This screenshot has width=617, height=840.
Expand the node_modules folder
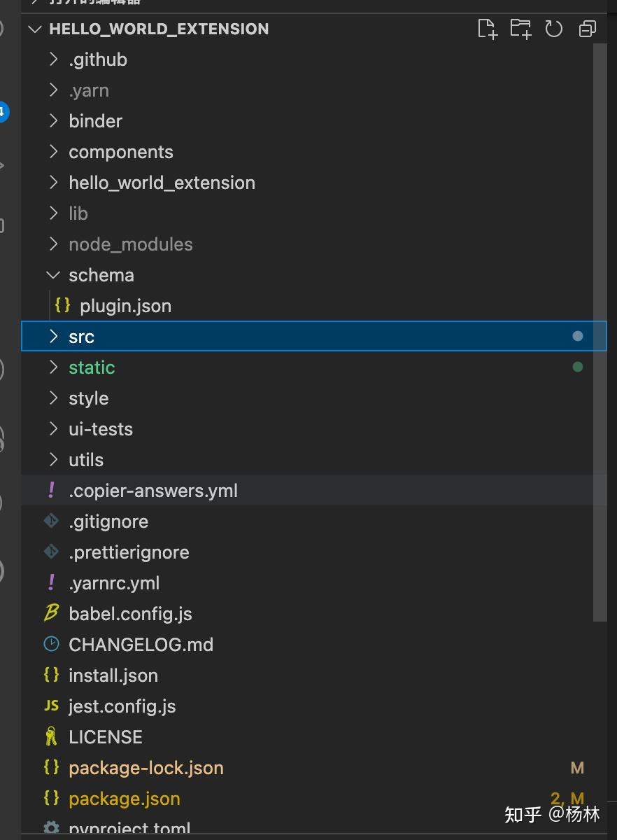53,244
